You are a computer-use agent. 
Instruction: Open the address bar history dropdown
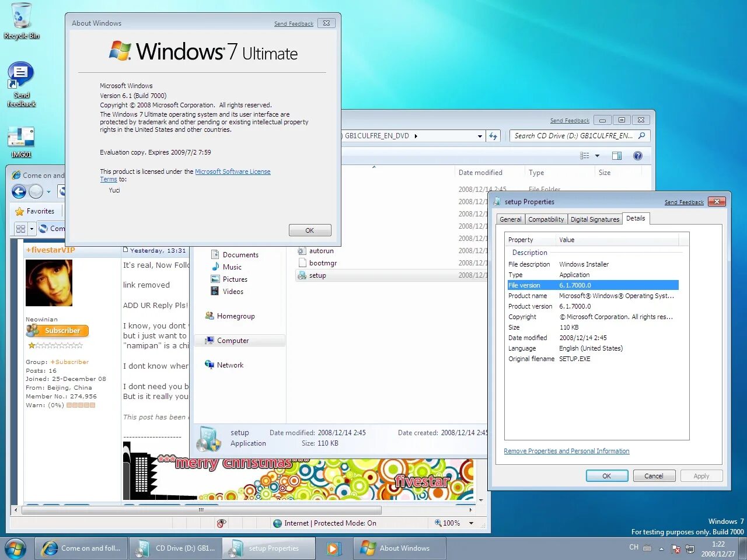tap(479, 135)
